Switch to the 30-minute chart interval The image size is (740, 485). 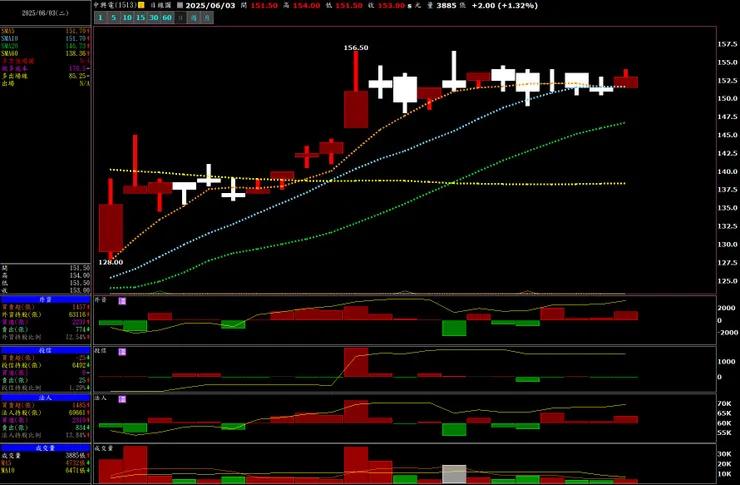pos(153,18)
